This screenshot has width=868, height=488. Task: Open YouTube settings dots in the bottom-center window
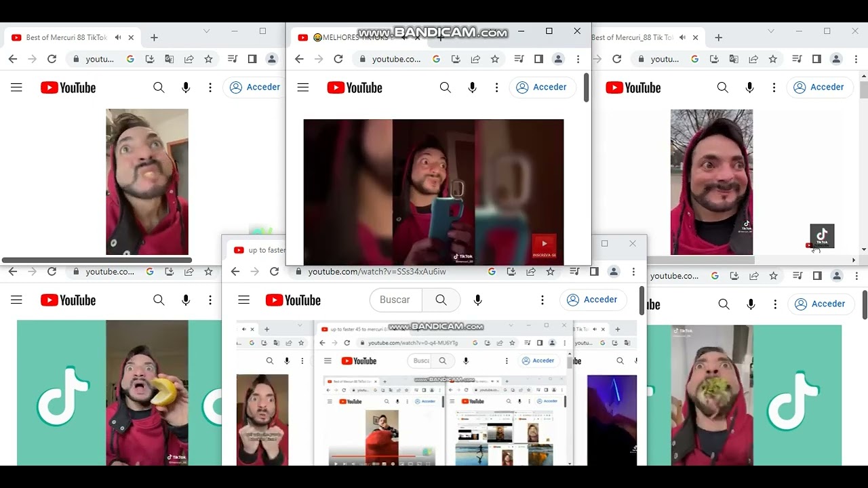542,300
